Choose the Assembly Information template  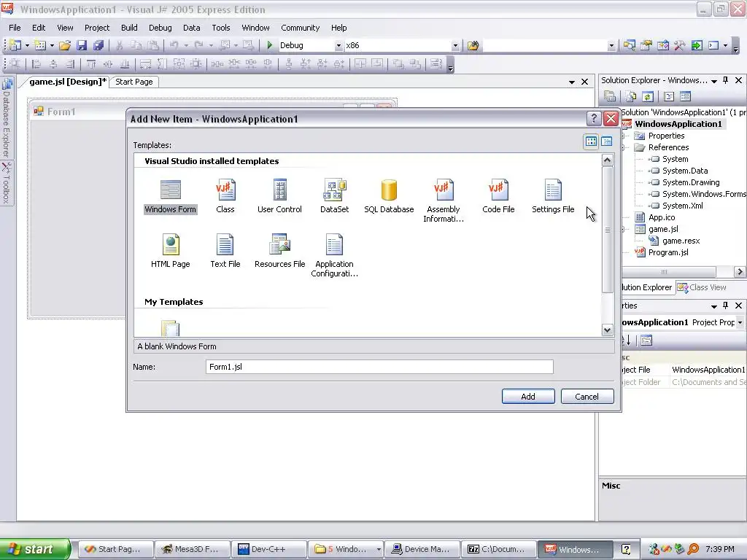tap(444, 201)
